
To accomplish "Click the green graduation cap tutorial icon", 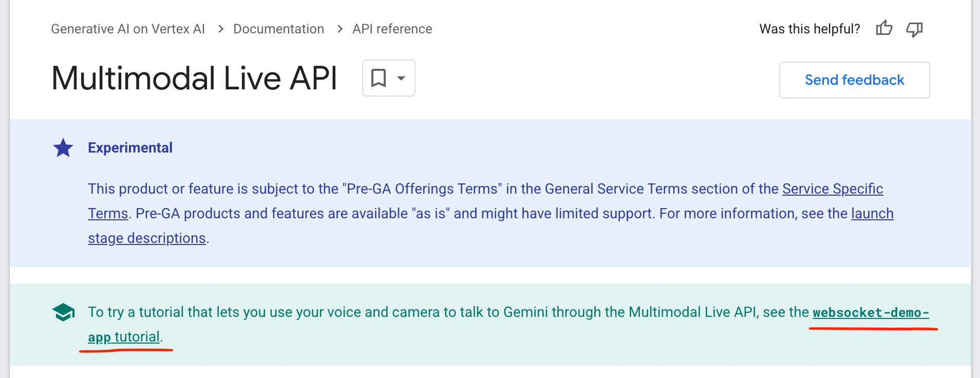I will point(63,311).
